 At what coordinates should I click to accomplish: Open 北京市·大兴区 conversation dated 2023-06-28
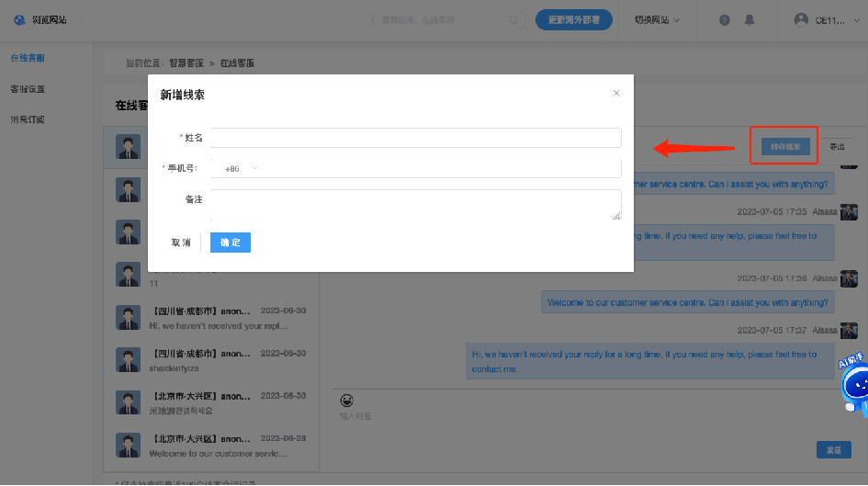click(211, 446)
